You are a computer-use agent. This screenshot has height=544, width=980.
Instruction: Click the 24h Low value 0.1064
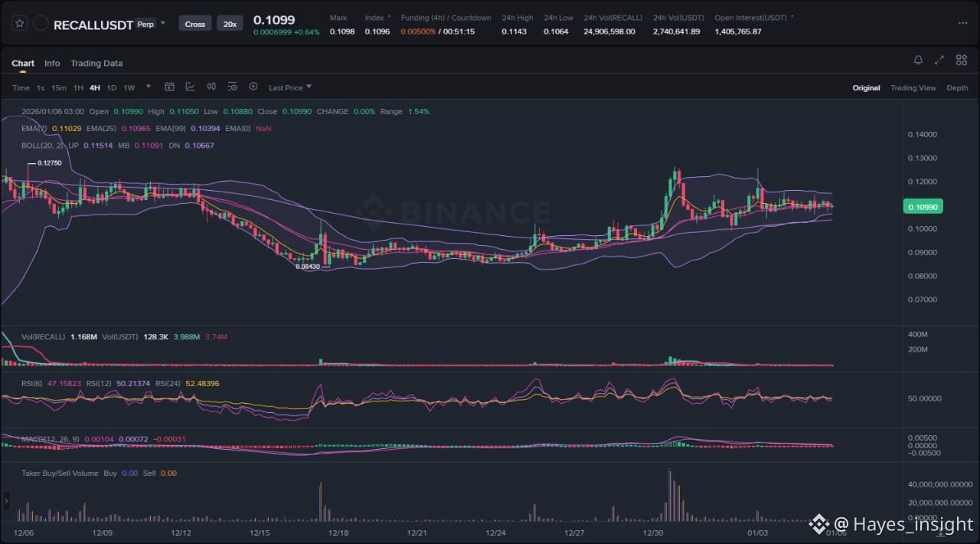[557, 31]
